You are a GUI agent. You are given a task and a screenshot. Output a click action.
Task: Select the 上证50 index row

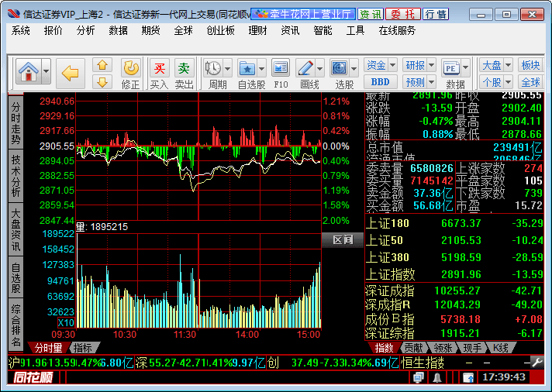pyautogui.click(x=454, y=240)
